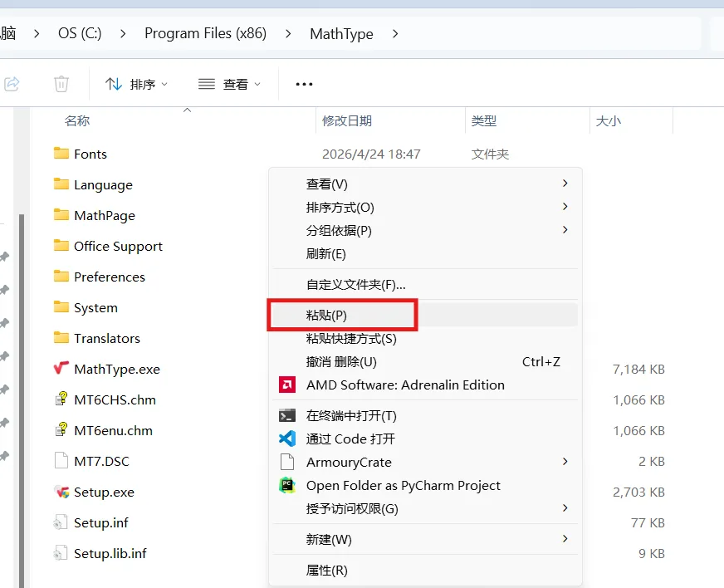Click the 7,184 KB size value
The height and width of the screenshot is (588, 724).
click(638, 369)
